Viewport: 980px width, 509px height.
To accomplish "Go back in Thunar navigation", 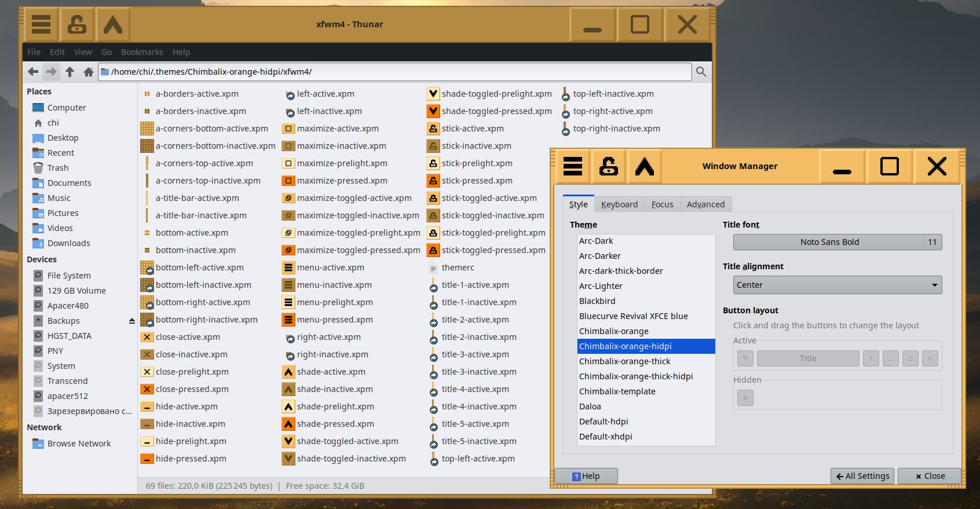I will 33,72.
